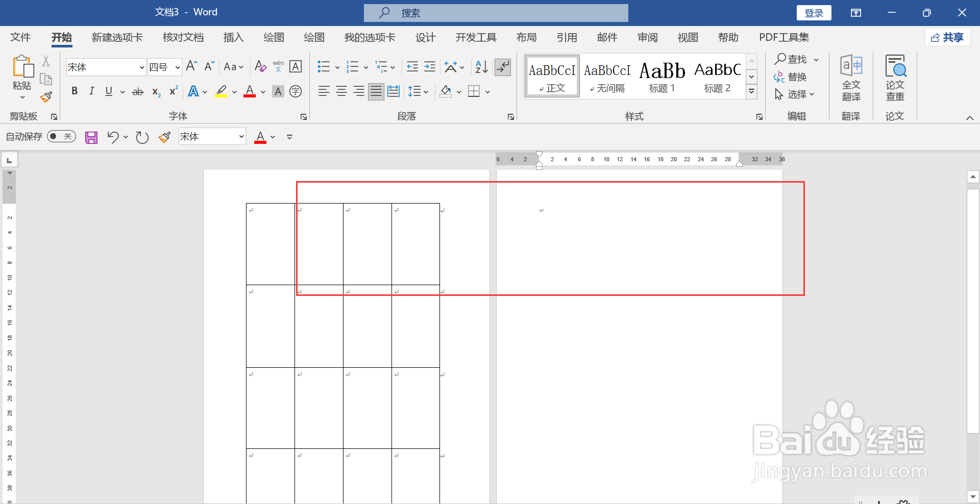980x504 pixels.
Task: Sort paragraph content A-Z icon
Action: [x=481, y=67]
